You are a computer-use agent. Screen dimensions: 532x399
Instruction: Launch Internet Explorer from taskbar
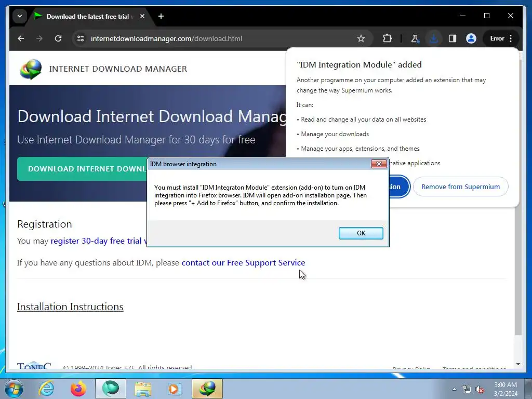coord(46,389)
